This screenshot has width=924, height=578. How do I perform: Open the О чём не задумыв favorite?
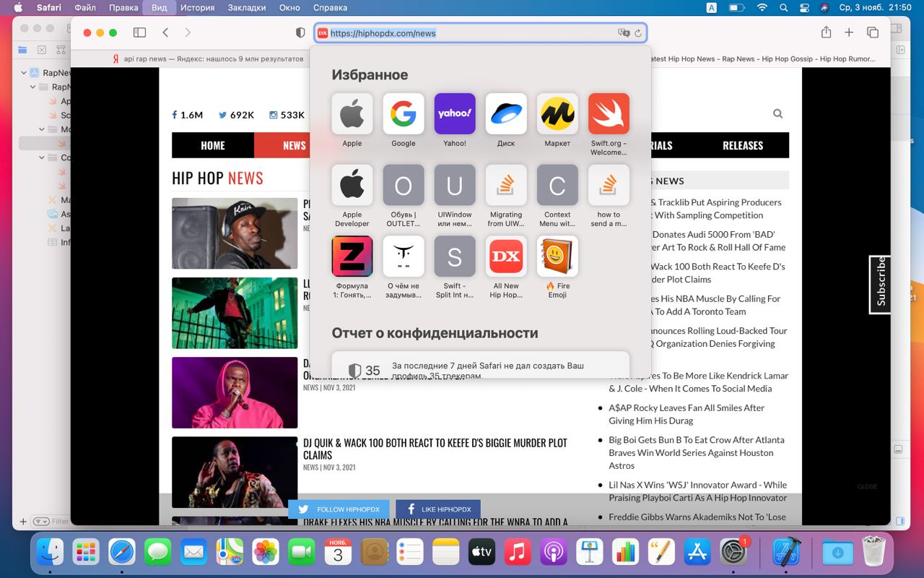404,256
